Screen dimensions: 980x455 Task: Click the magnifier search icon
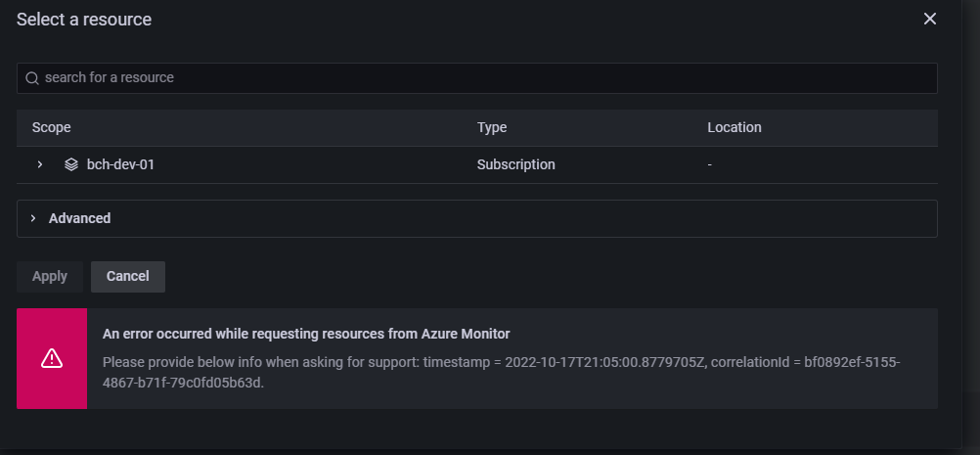32,78
